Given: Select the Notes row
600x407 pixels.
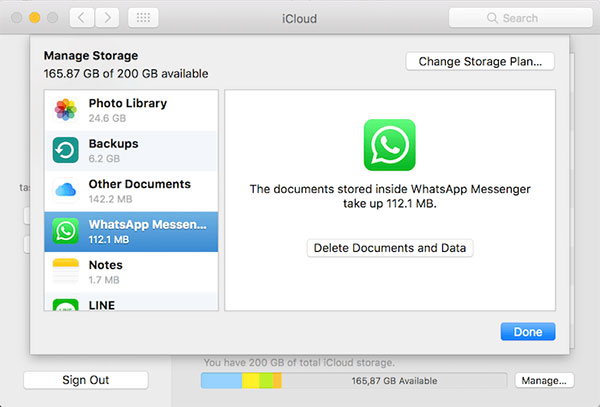Looking at the screenshot, I should (131, 272).
